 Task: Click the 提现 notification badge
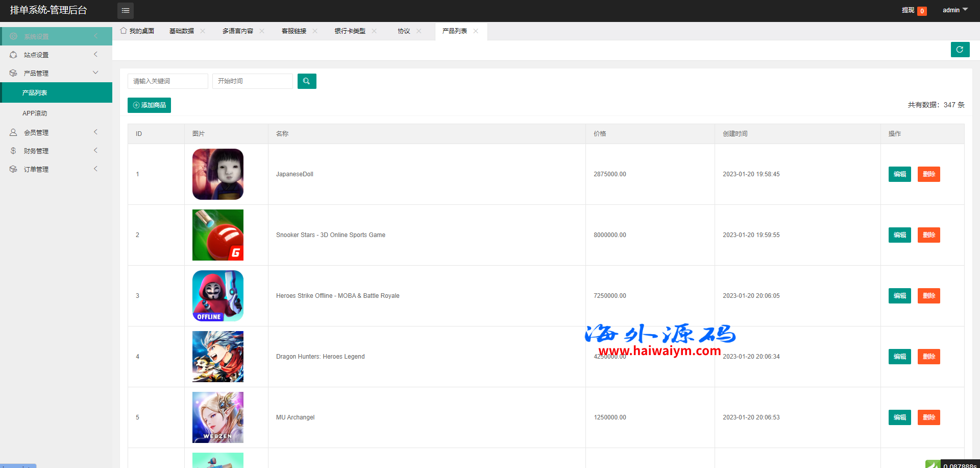tap(922, 11)
